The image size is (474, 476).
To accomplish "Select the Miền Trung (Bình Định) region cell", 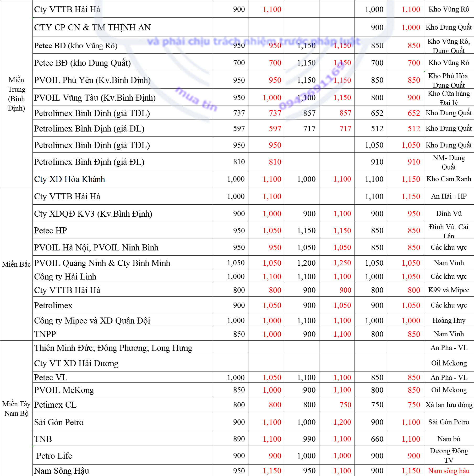I will 16,94.
